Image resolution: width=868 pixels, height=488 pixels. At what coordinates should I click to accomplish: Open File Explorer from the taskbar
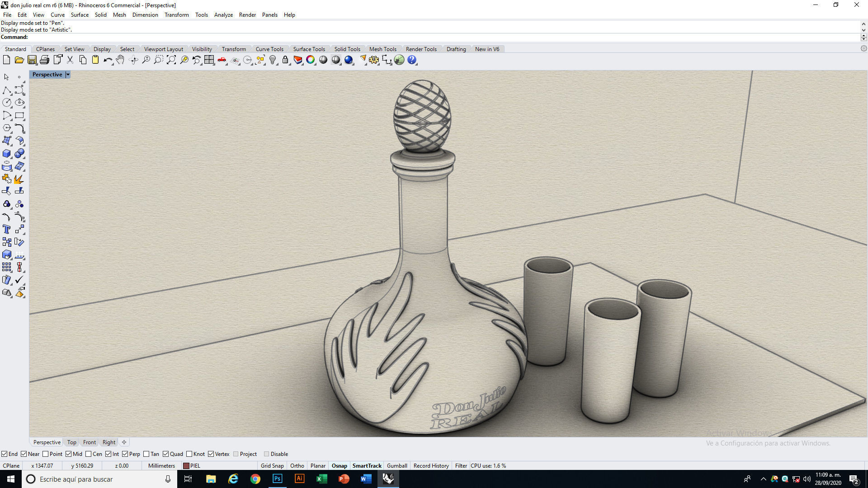(x=211, y=479)
